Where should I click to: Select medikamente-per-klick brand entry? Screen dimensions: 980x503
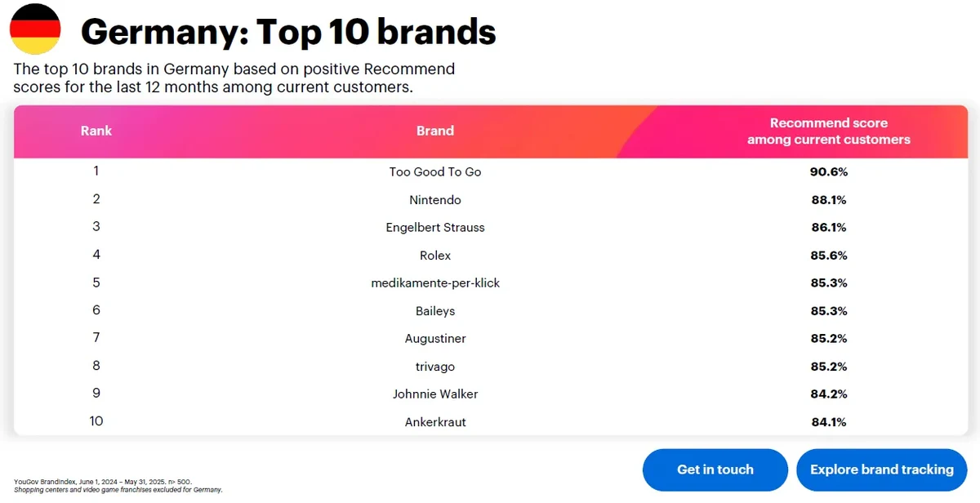[435, 283]
